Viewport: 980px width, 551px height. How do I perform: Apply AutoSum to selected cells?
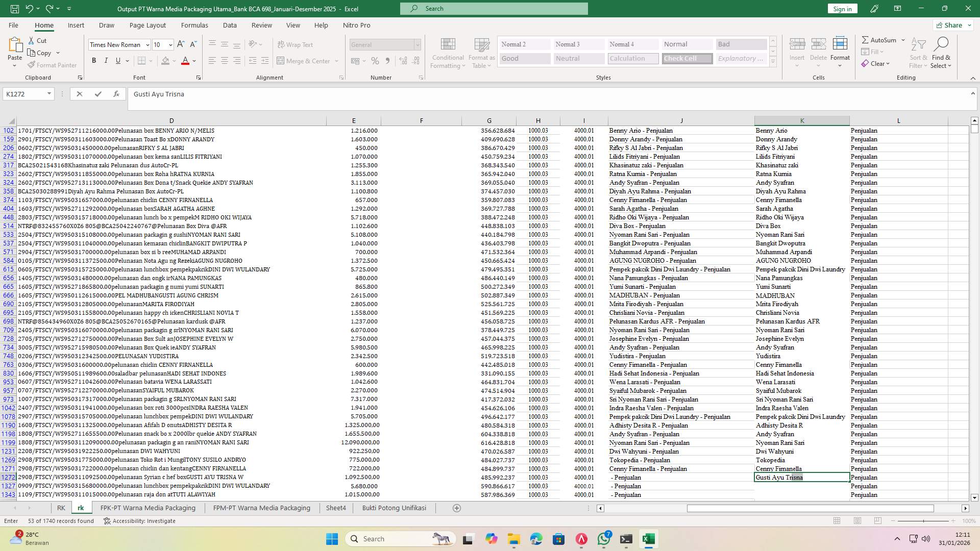(880, 39)
